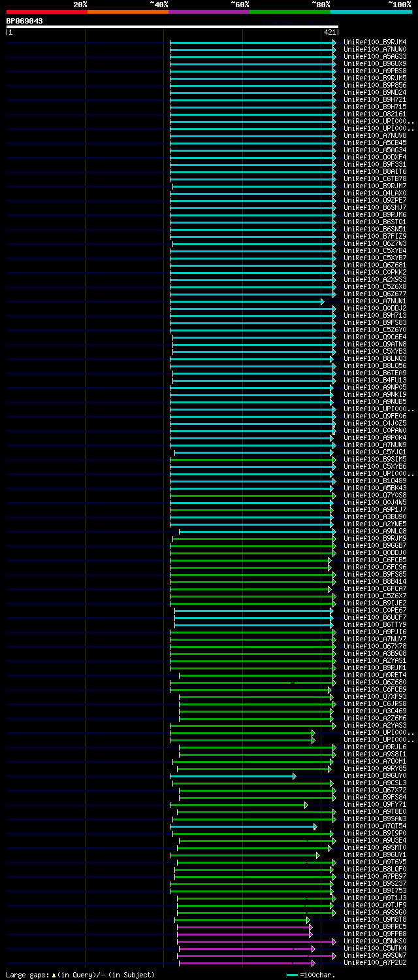Open hit UniRef100_B9ND24
Screen dimensions: 418x980
375,92
